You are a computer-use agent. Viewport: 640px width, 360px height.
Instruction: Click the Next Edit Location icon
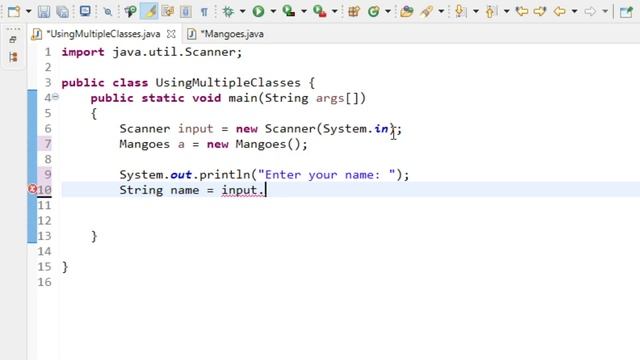pyautogui.click(x=540, y=11)
